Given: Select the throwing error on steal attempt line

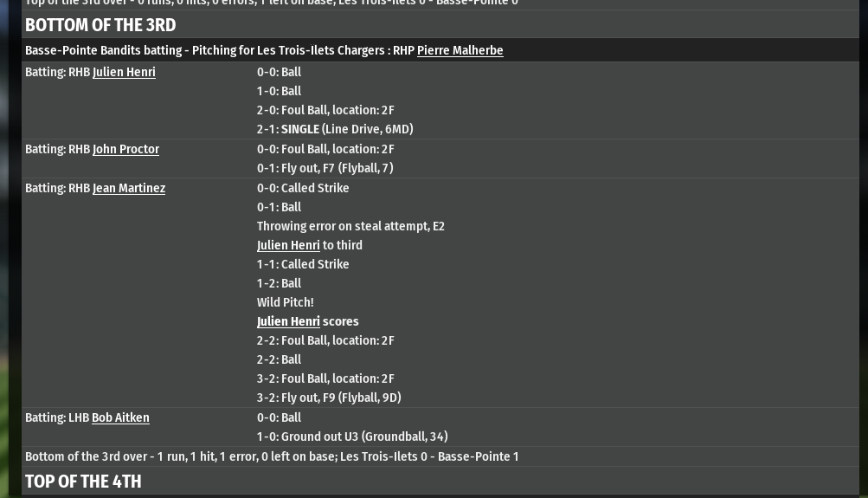Looking at the screenshot, I should pyautogui.click(x=350, y=226).
